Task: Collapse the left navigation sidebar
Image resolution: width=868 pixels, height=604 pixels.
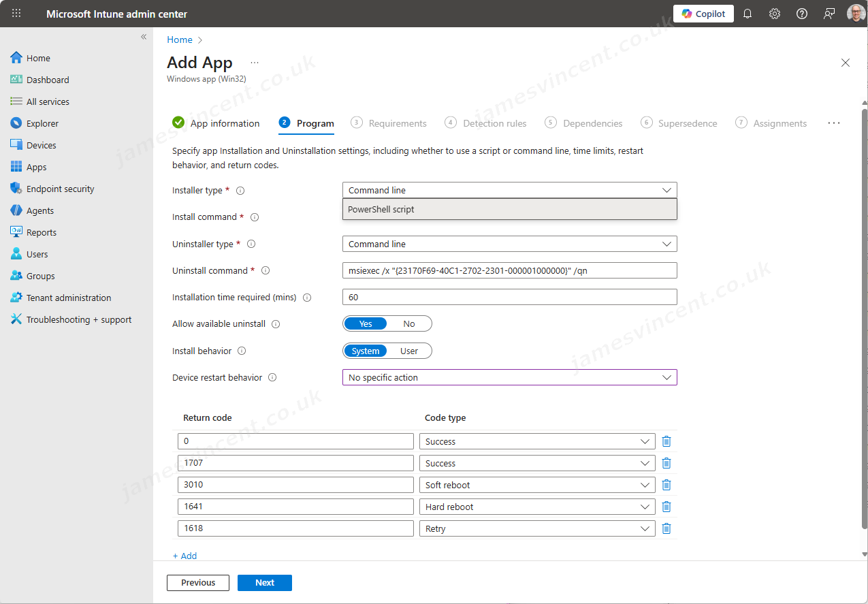Action: coord(144,37)
